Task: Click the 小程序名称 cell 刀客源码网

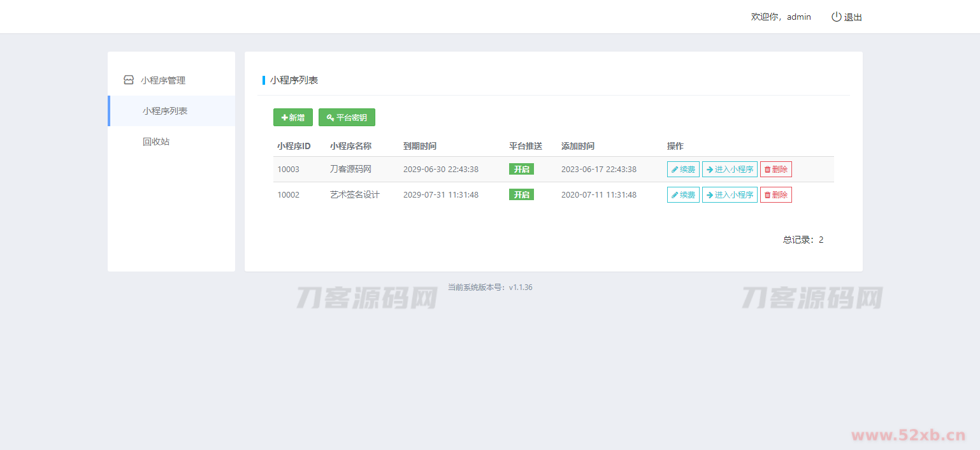Action: 350,170
